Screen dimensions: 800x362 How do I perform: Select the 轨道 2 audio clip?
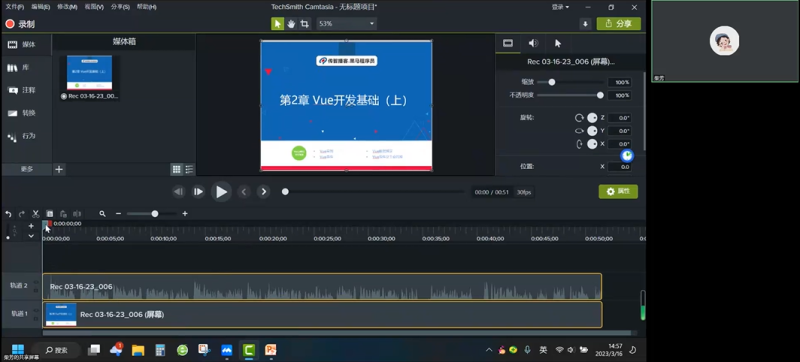(322, 287)
